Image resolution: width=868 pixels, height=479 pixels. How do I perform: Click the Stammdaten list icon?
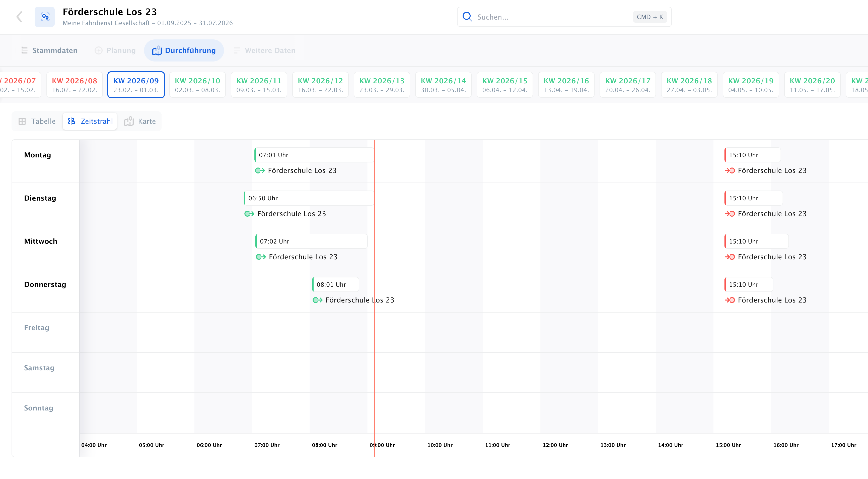(x=25, y=50)
